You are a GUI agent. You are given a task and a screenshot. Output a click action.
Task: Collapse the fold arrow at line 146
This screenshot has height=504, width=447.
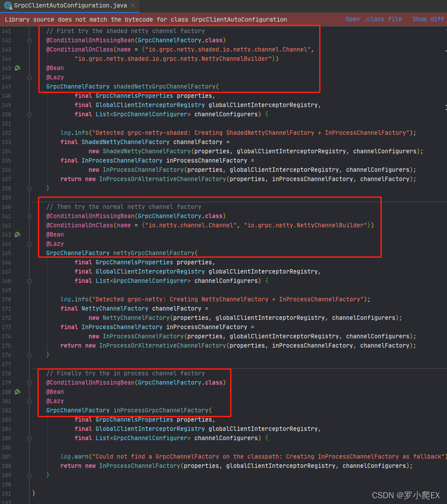coord(29,77)
